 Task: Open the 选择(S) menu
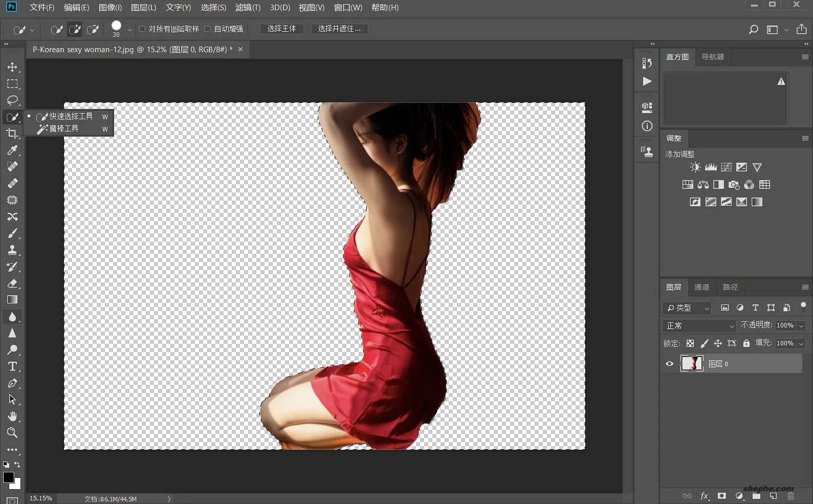tap(213, 8)
